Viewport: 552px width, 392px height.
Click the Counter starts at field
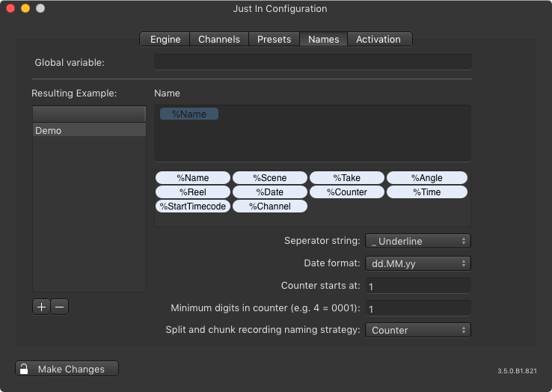tap(418, 286)
